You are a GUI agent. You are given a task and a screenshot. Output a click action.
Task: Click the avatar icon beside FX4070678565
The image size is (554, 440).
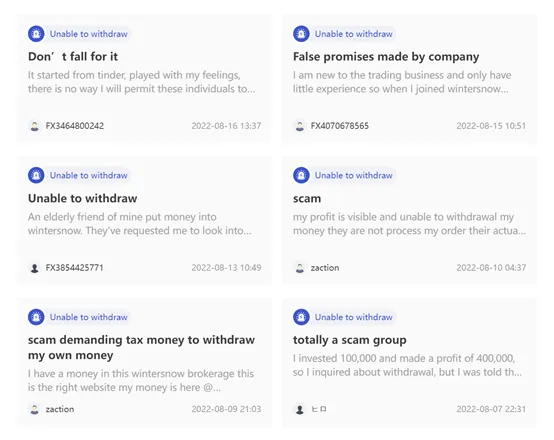click(300, 126)
